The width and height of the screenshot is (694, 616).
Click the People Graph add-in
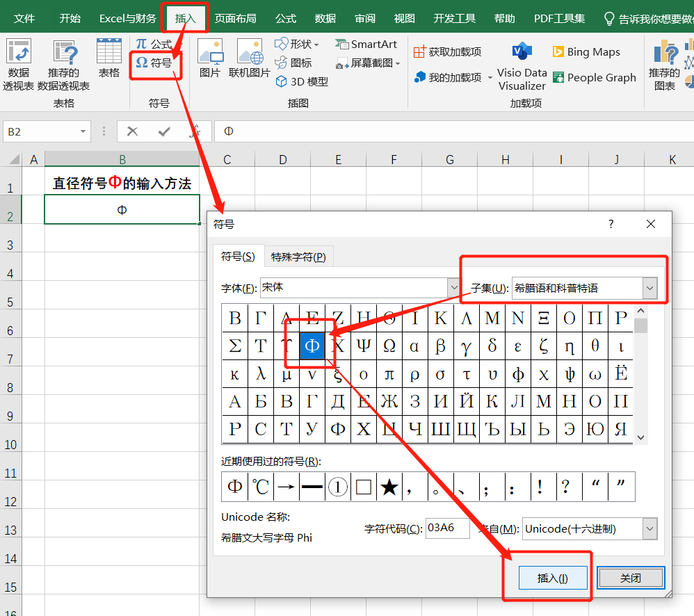tap(595, 77)
